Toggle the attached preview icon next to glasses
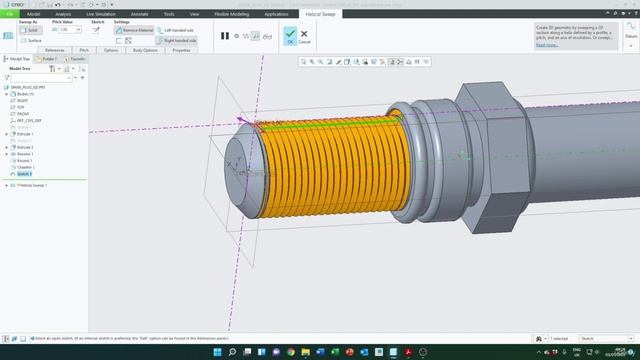The width and height of the screenshot is (640, 360). (x=256, y=36)
